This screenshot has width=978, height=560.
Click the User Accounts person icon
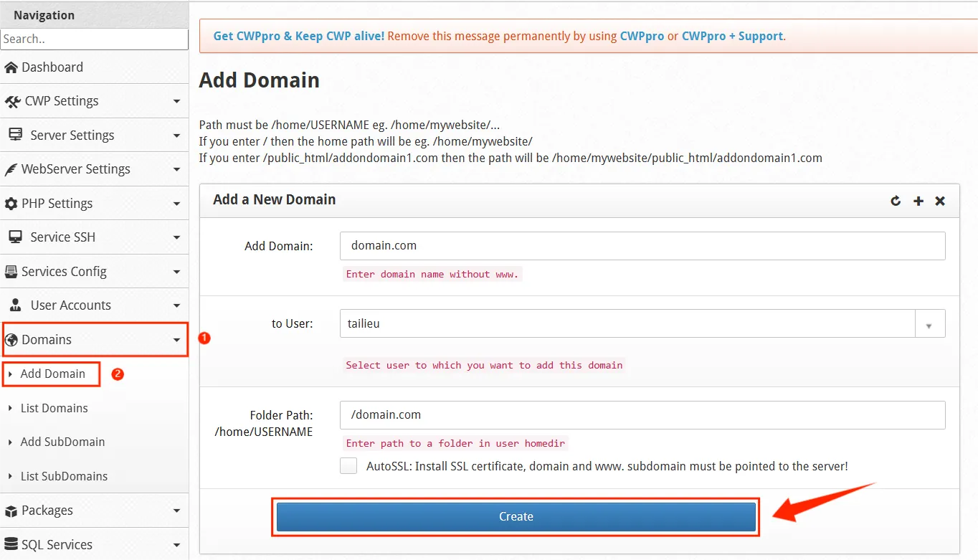(16, 305)
